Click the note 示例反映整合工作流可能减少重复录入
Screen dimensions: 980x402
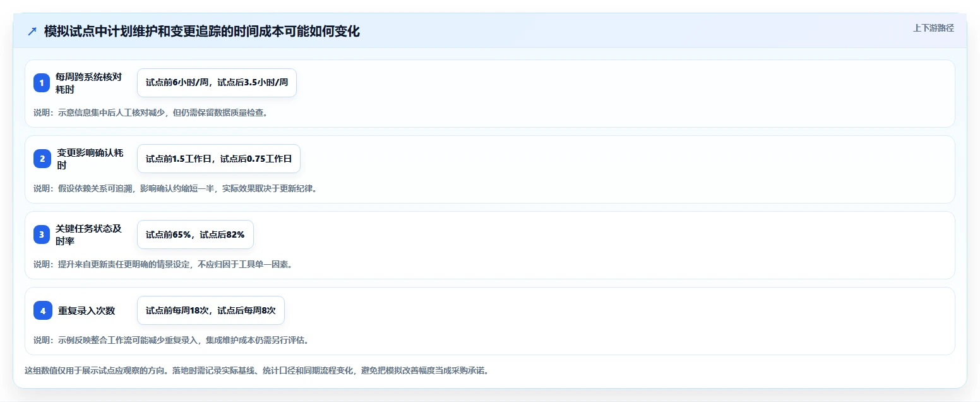(x=128, y=341)
